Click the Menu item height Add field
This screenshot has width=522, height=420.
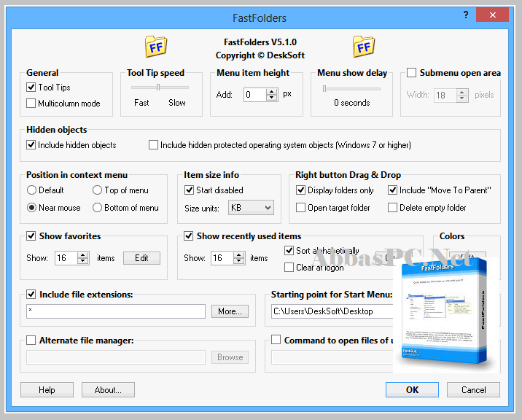(255, 95)
